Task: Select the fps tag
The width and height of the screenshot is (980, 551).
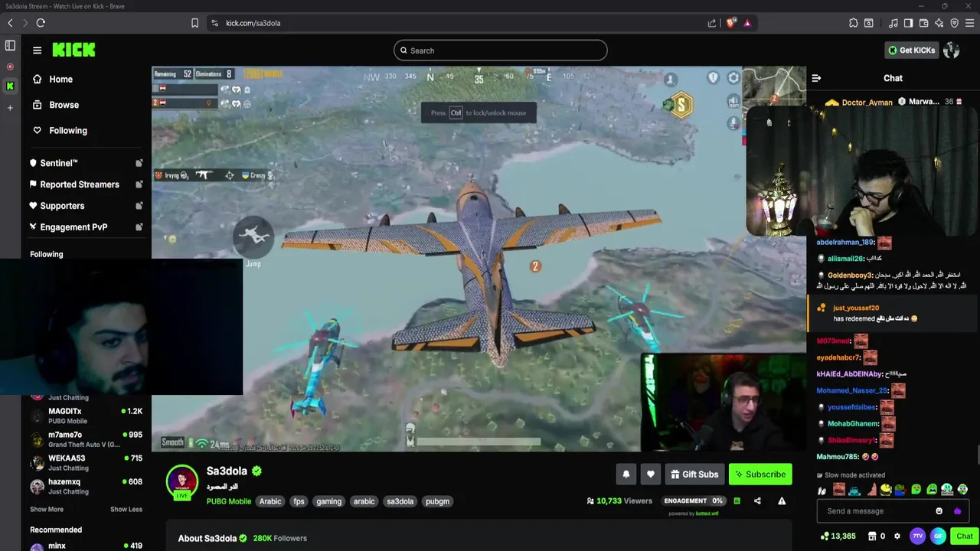Action: click(x=299, y=501)
